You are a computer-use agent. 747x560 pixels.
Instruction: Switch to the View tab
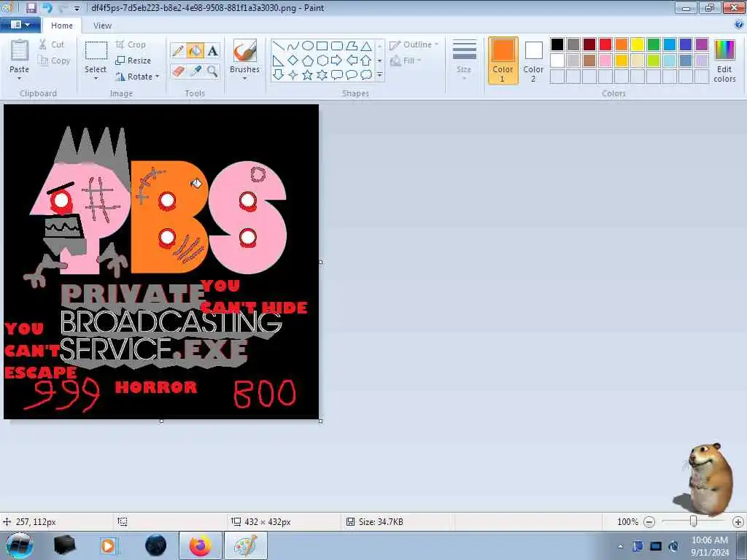point(102,26)
